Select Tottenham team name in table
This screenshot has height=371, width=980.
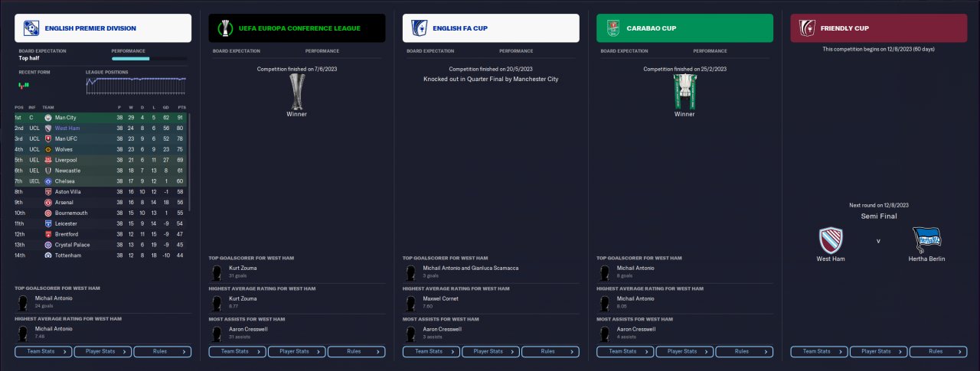click(x=68, y=255)
